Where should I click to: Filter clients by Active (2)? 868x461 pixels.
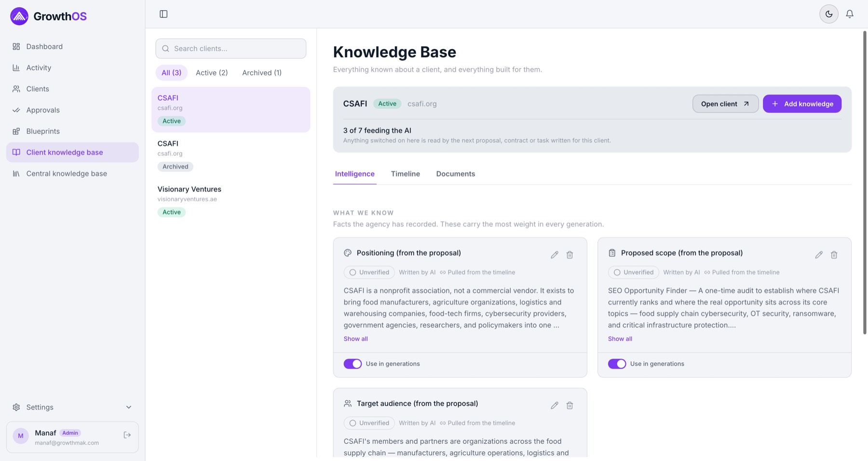click(212, 73)
